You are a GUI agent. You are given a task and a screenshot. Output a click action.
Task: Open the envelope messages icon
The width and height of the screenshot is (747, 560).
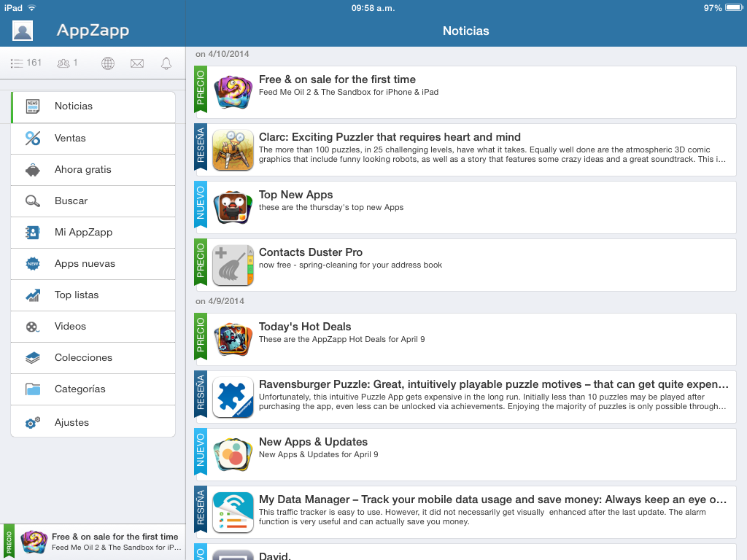[x=137, y=63]
